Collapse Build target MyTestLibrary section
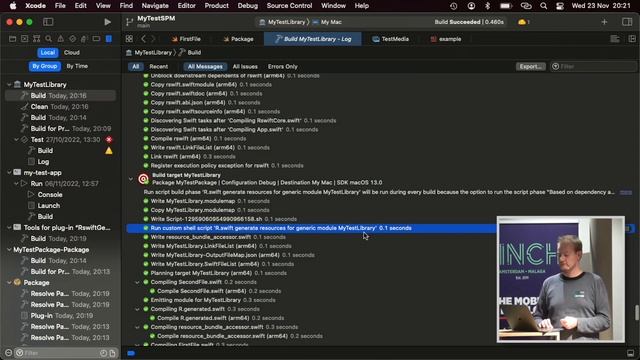 tap(131, 179)
